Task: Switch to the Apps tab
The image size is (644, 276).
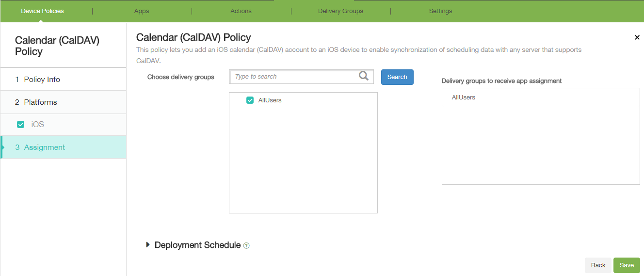Action: 142,11
